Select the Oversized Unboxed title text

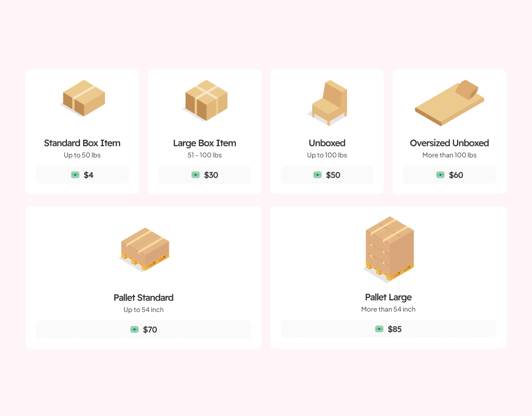[449, 143]
